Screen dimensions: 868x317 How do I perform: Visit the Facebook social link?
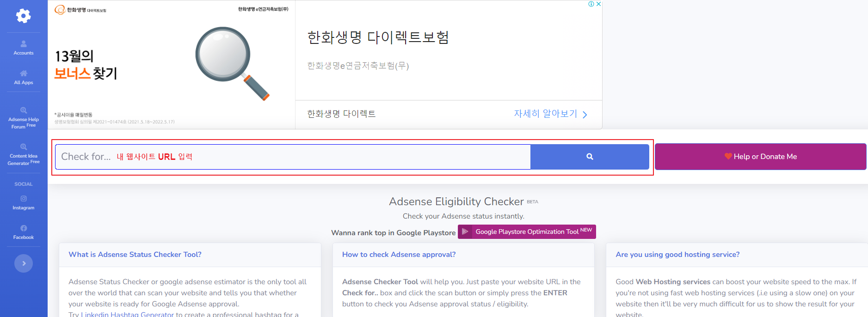coord(24,232)
